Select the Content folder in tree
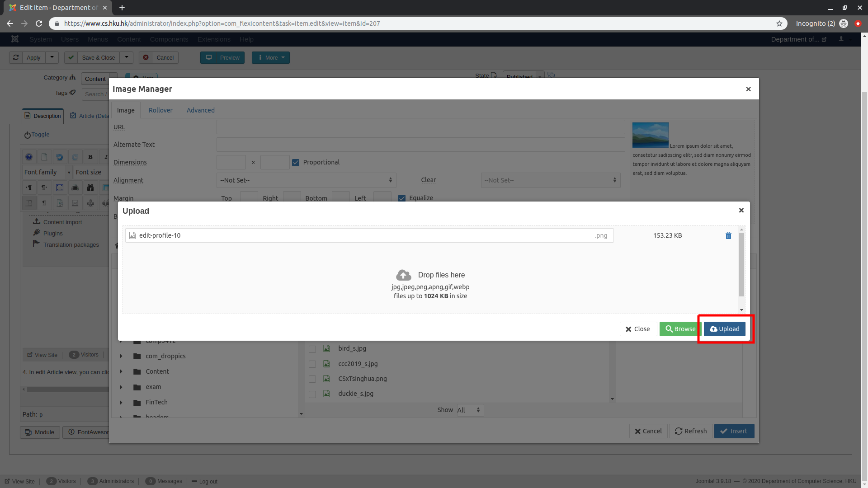The image size is (868, 488). pyautogui.click(x=157, y=371)
